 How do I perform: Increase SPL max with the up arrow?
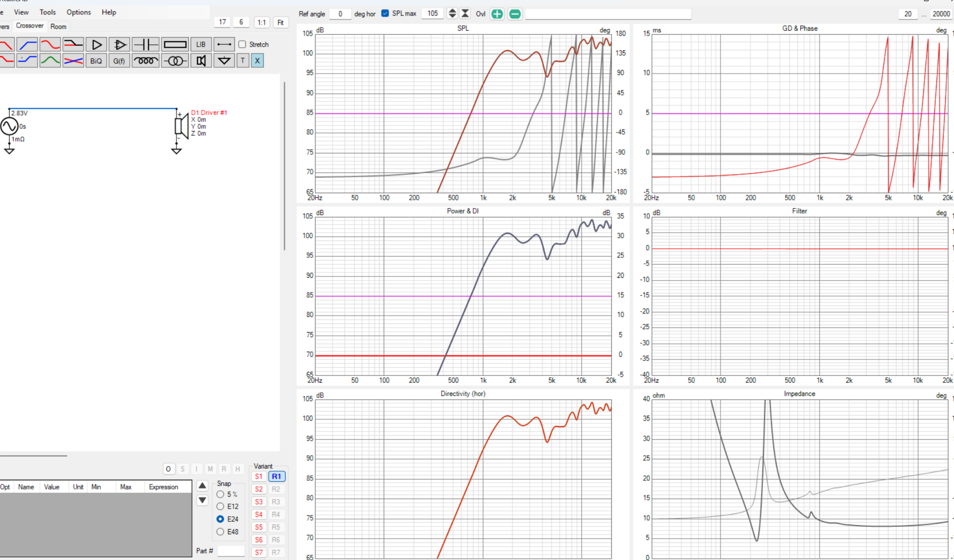coord(452,11)
